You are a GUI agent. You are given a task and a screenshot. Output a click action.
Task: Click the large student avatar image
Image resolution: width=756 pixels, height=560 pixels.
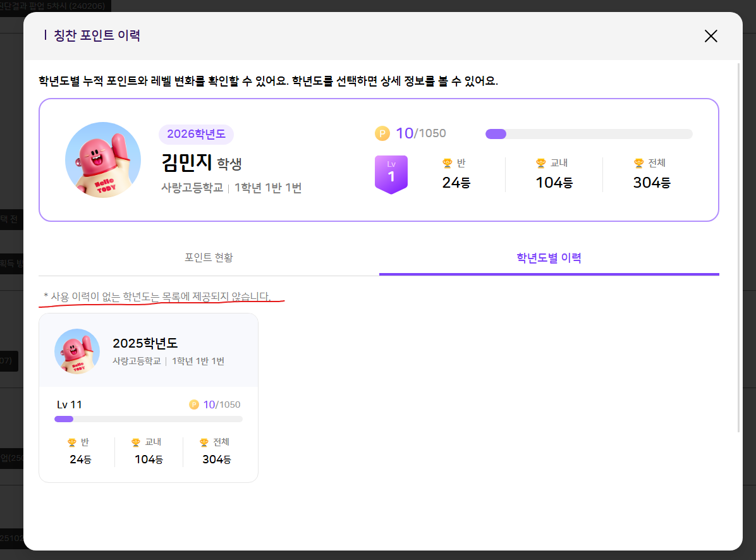coord(103,160)
